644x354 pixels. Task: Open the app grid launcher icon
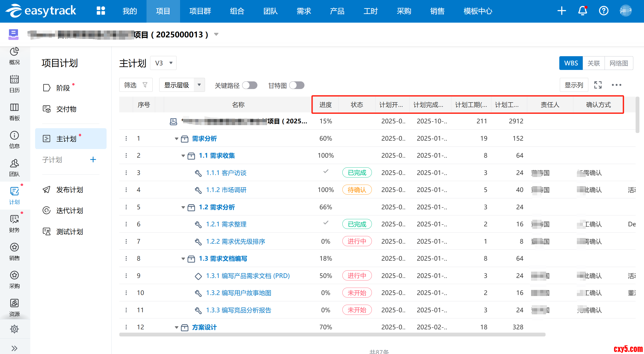[x=101, y=11]
